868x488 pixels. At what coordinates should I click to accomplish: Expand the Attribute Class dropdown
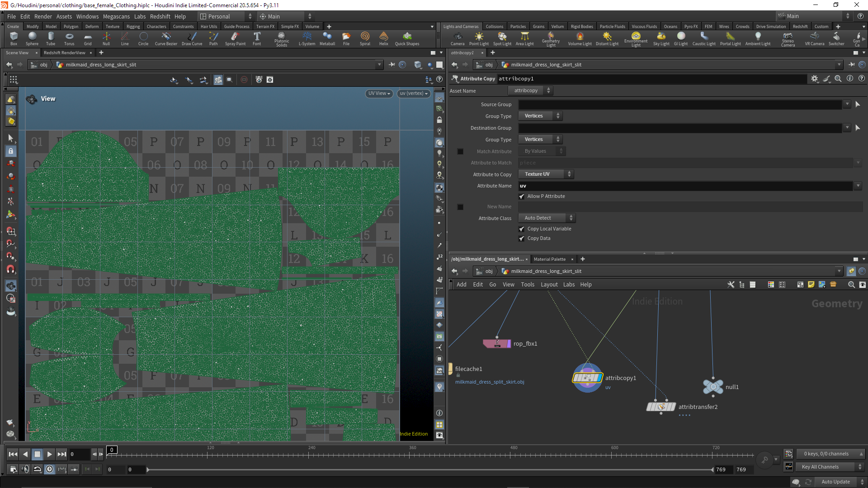(547, 218)
